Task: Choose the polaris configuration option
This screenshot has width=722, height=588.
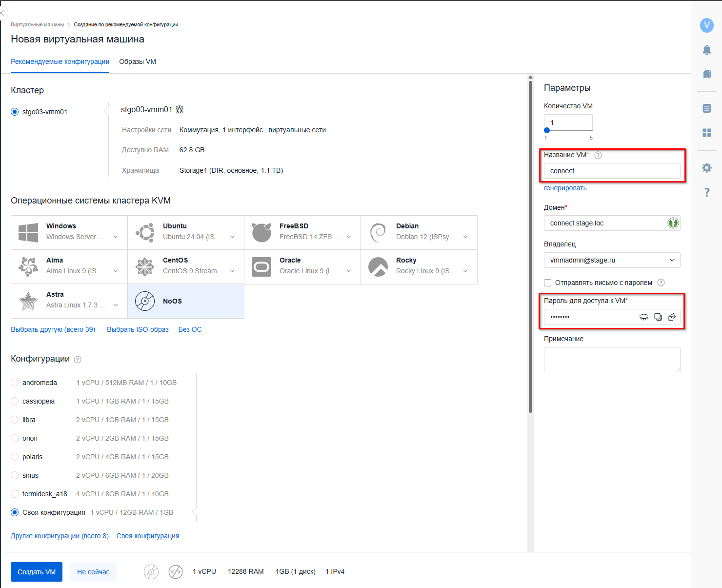Action: [15, 457]
